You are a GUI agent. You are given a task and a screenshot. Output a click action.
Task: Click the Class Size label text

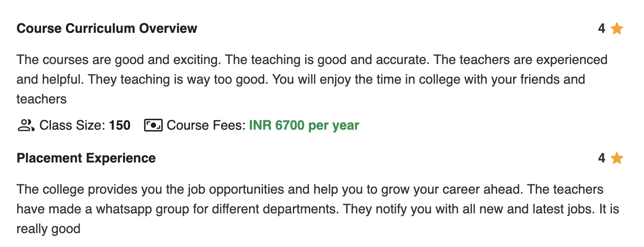(72, 125)
